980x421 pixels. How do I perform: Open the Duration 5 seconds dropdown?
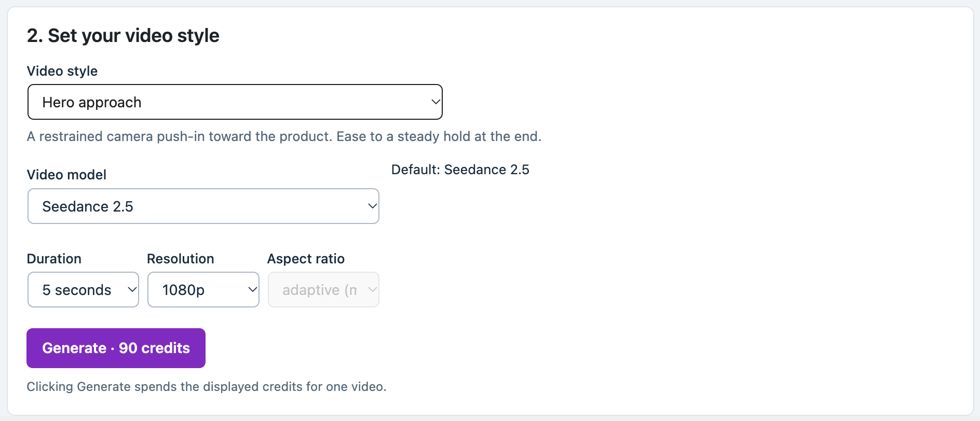[x=83, y=290]
